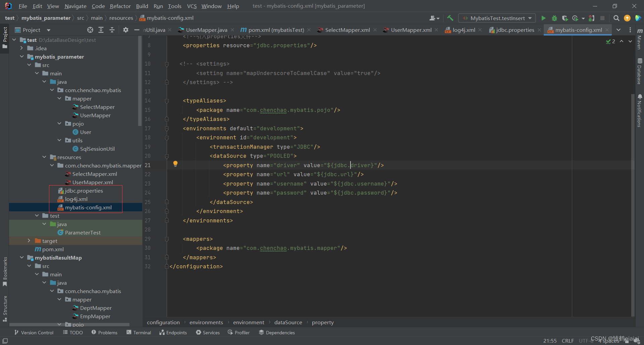The image size is (644, 345).
Task: Show hidden editor tabs dropdown chevron
Action: click(x=619, y=30)
